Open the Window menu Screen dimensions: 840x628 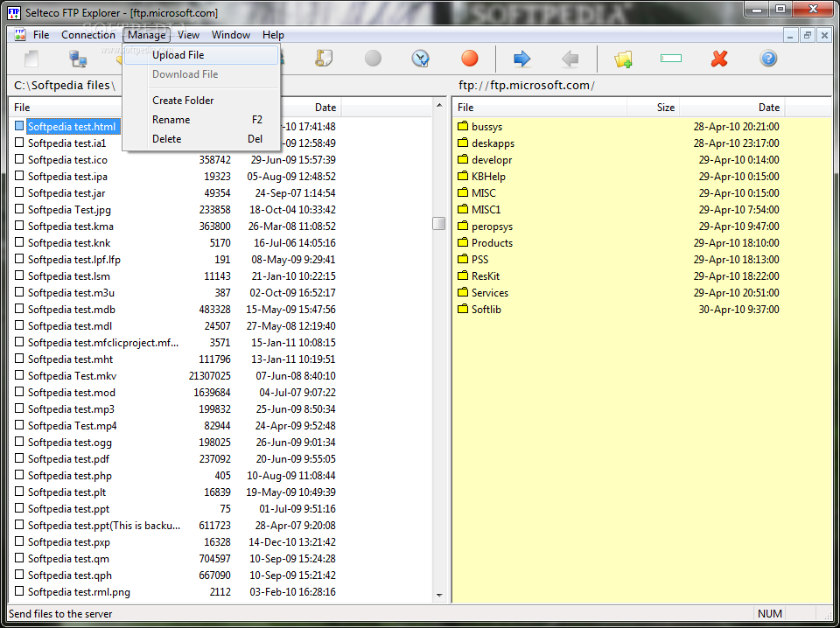pos(231,35)
